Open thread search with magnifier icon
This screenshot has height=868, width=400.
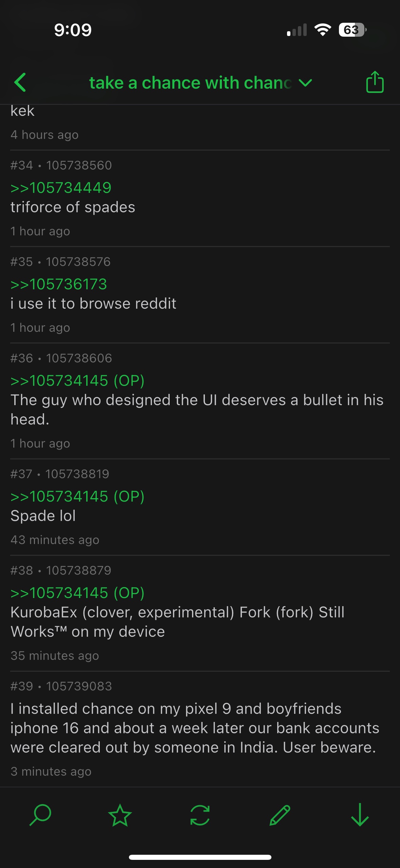(40, 815)
